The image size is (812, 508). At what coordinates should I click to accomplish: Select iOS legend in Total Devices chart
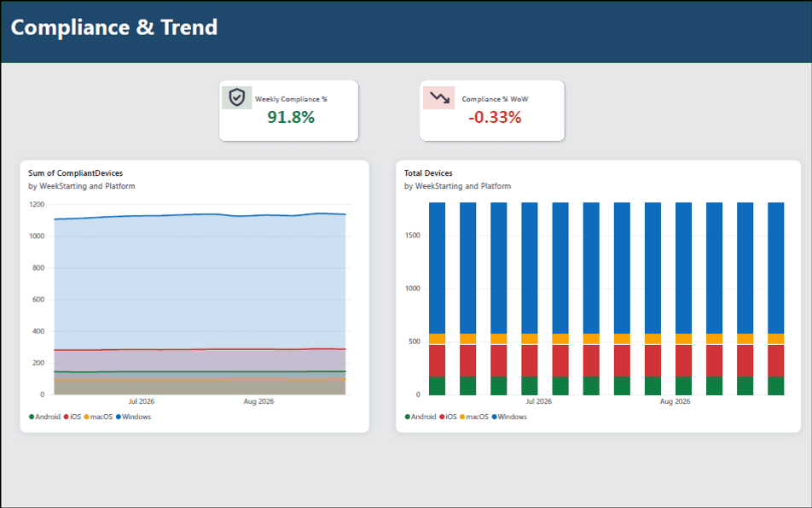point(449,417)
